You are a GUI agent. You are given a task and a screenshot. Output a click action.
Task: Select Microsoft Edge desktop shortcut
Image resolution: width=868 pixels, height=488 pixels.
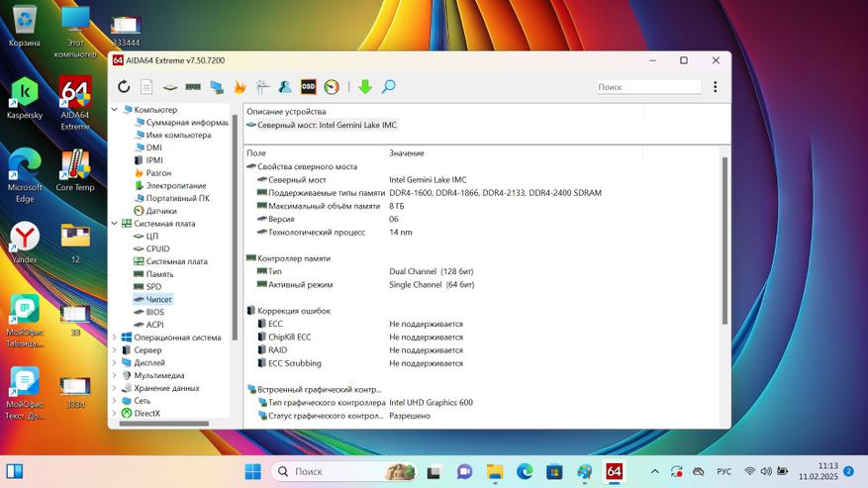tap(25, 176)
